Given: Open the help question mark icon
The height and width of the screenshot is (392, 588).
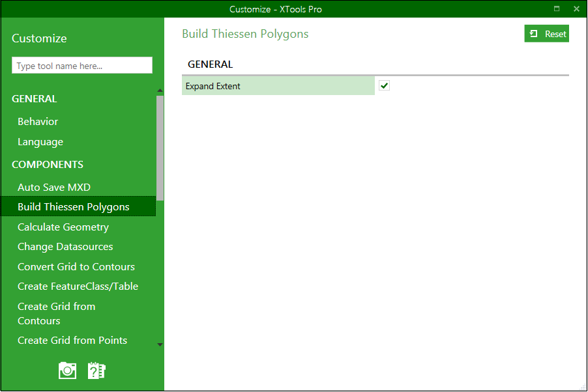Looking at the screenshot, I should 96,370.
